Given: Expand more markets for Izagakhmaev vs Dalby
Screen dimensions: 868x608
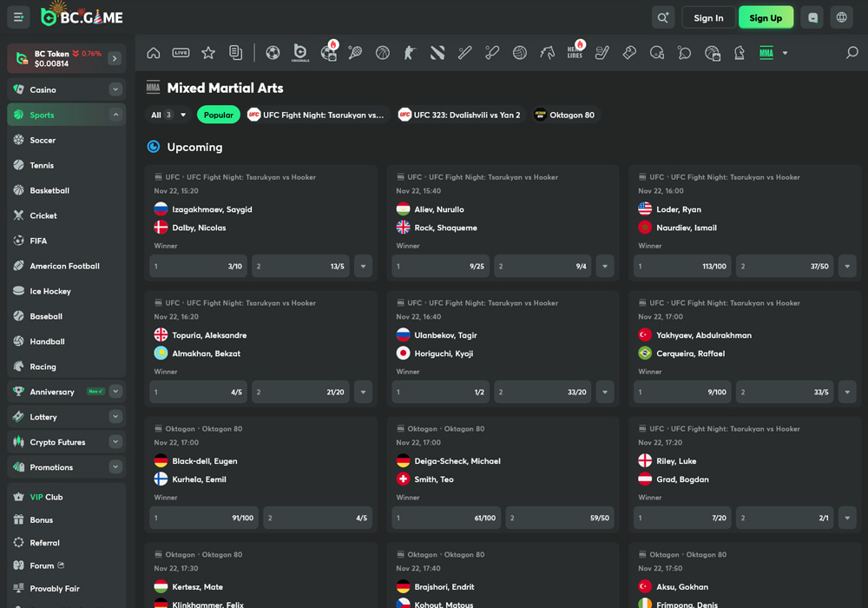Looking at the screenshot, I should point(363,267).
